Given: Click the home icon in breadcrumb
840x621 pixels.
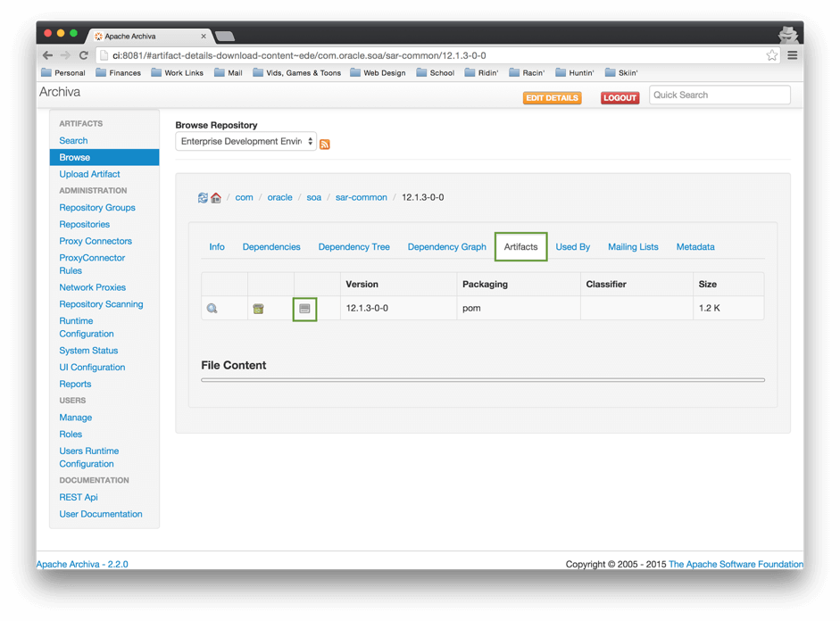Looking at the screenshot, I should point(216,197).
